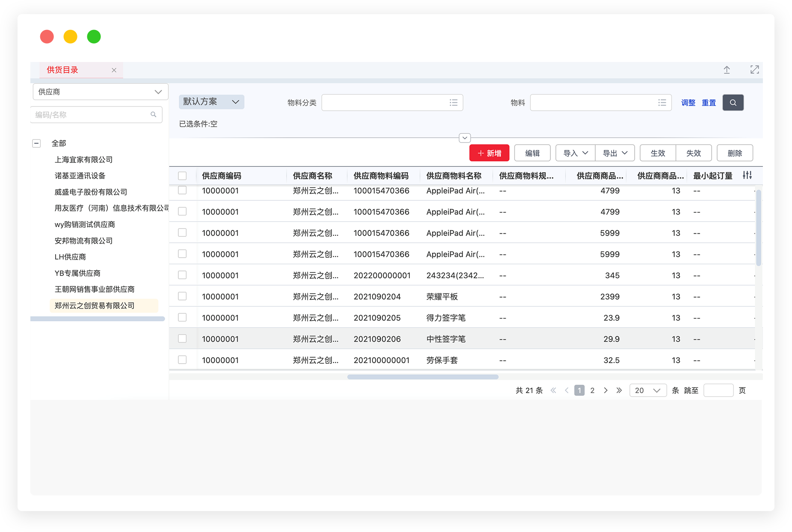
Task: Open the 默认方案 dropdown
Action: pos(211,102)
